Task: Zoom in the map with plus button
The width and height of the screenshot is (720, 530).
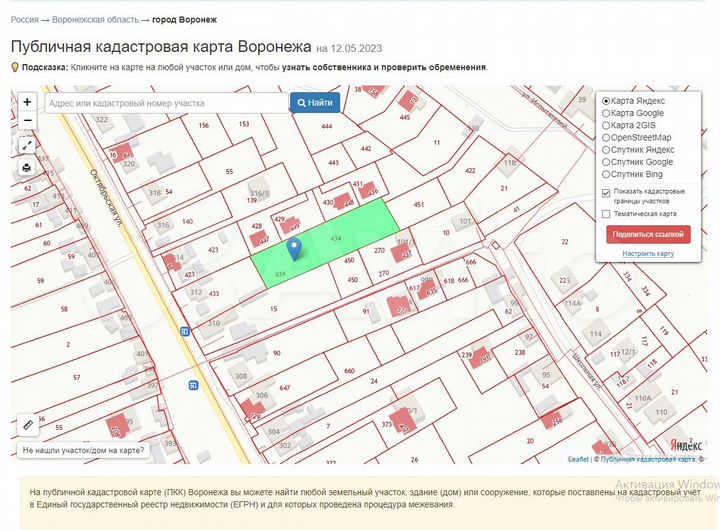Action: coord(27,101)
